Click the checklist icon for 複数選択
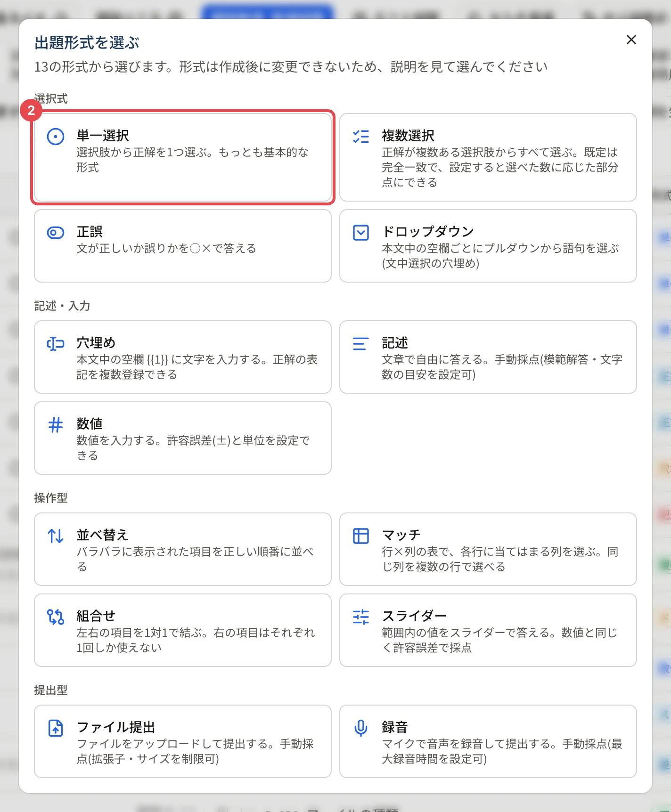671x812 pixels. 361,137
